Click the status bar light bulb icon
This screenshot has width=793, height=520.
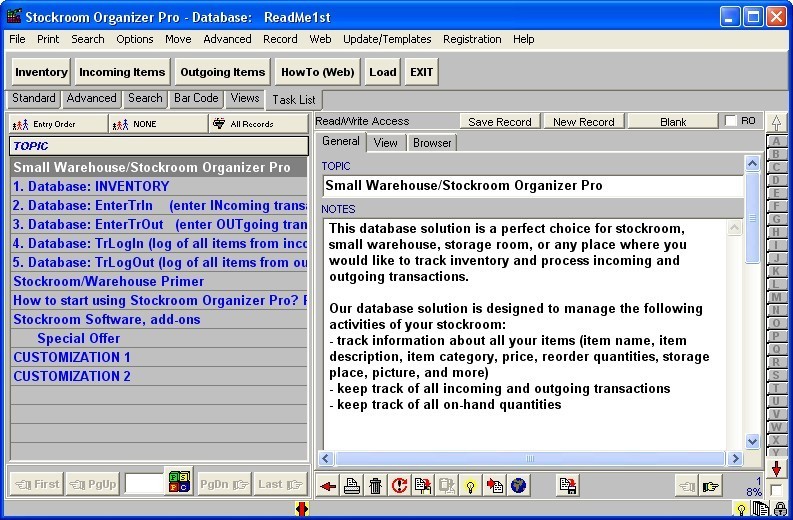point(741,509)
